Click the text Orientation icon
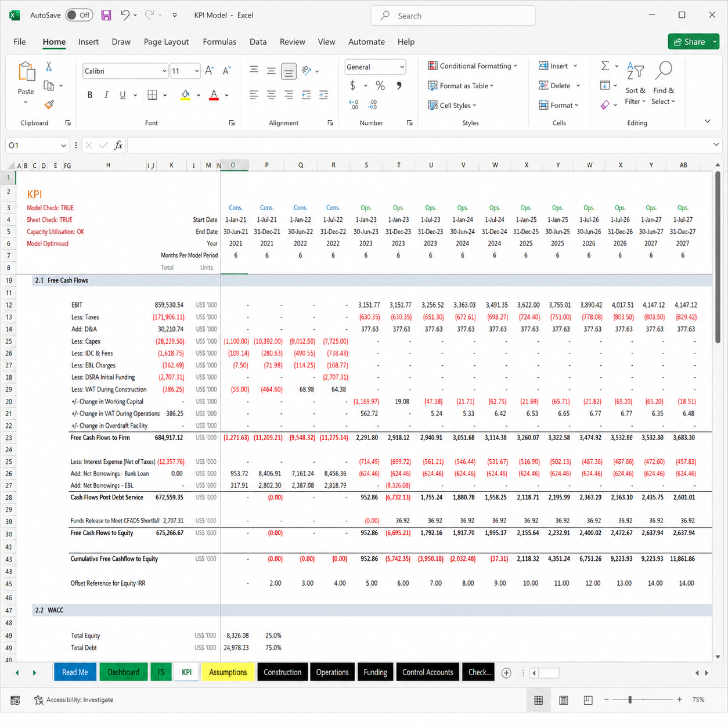The width and height of the screenshot is (728, 728). click(x=307, y=70)
